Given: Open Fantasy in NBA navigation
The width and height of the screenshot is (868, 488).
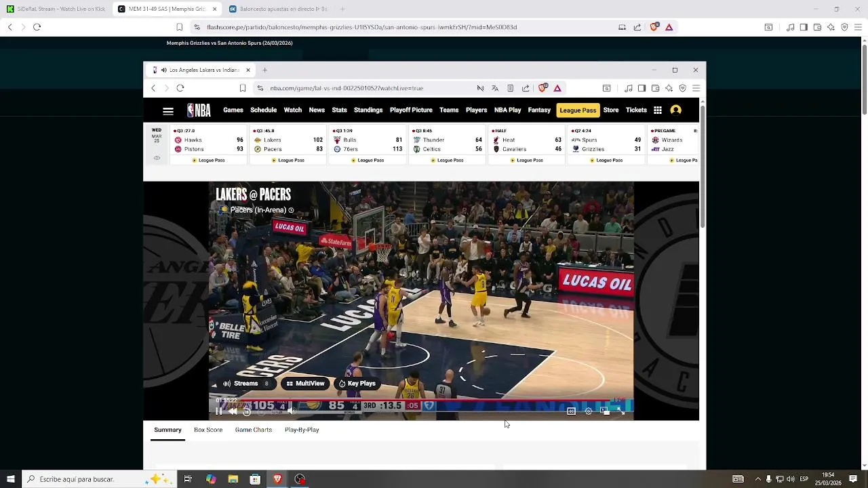Looking at the screenshot, I should point(539,110).
